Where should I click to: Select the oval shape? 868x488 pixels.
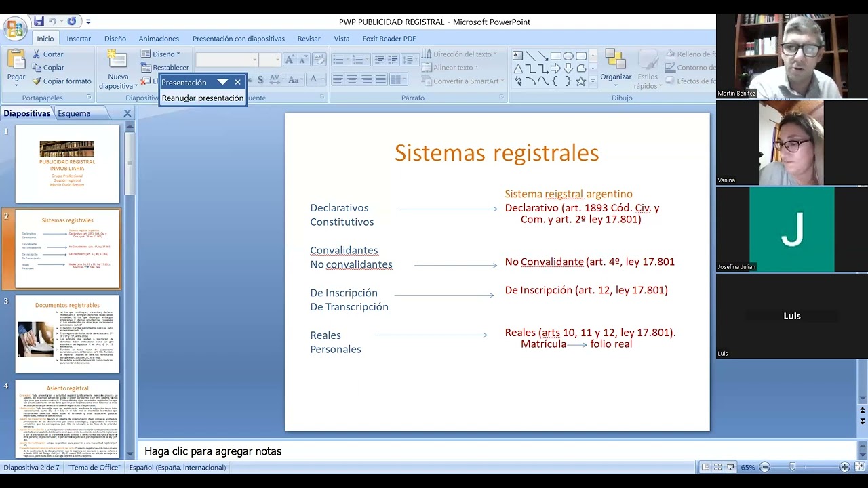click(x=568, y=56)
